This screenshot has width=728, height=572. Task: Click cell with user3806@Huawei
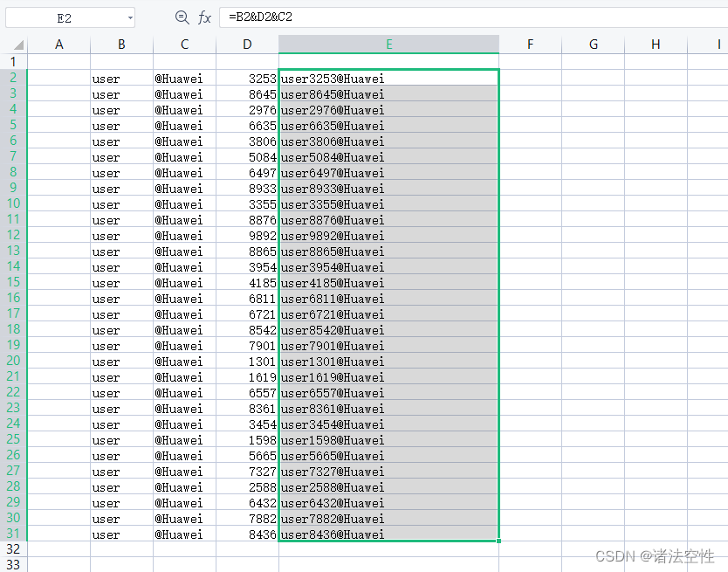[x=388, y=141]
